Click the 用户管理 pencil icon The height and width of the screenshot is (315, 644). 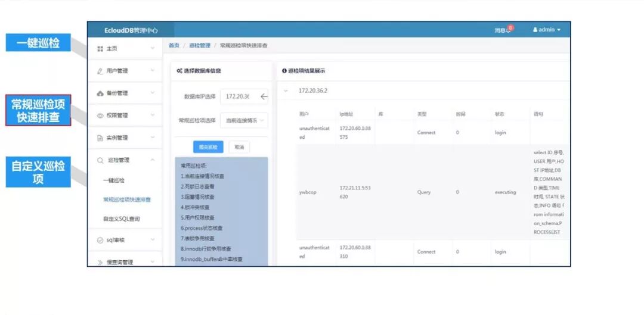[x=100, y=71]
